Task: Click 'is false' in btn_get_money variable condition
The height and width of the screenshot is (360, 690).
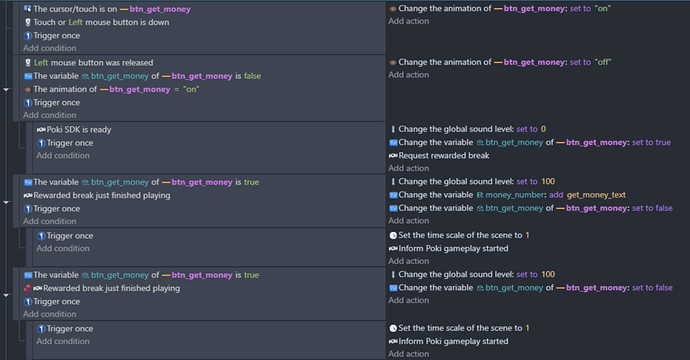Action: click(x=248, y=76)
